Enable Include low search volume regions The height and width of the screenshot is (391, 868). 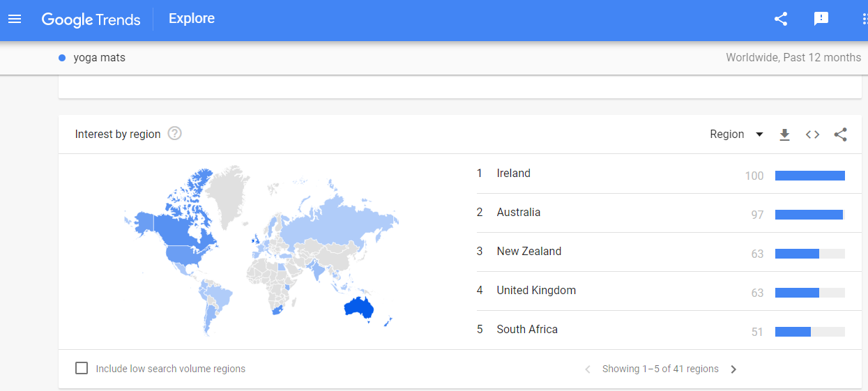click(x=82, y=368)
